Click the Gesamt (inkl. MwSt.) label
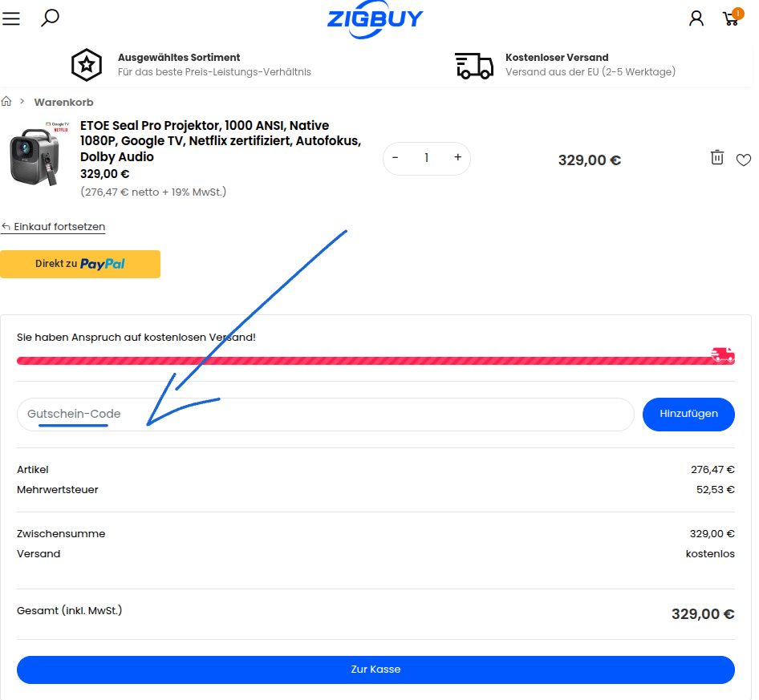Screen dimensions: 759x700 (x=69, y=610)
